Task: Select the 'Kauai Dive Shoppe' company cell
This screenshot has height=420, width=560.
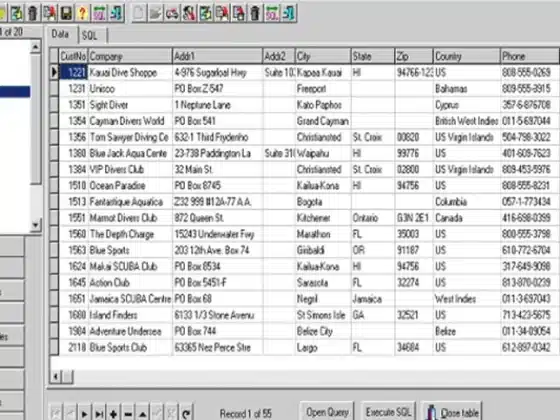Action: pos(130,72)
